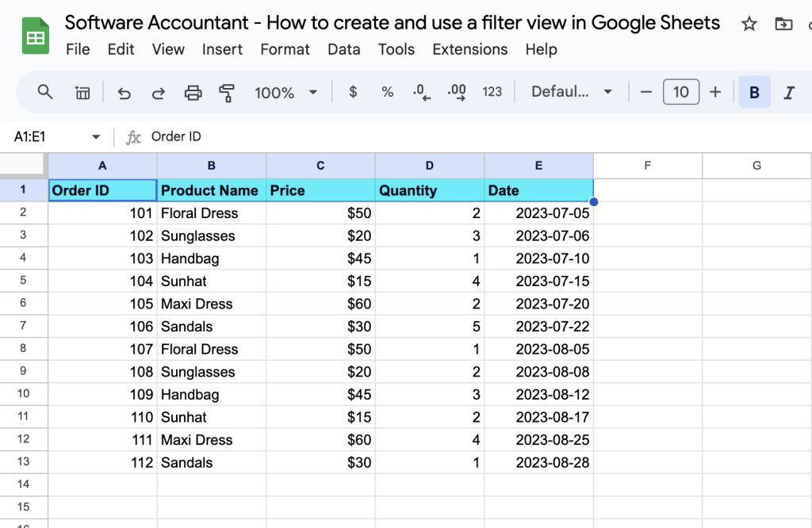Image resolution: width=812 pixels, height=528 pixels.
Task: Select cell with order ID 103
Action: [102, 258]
